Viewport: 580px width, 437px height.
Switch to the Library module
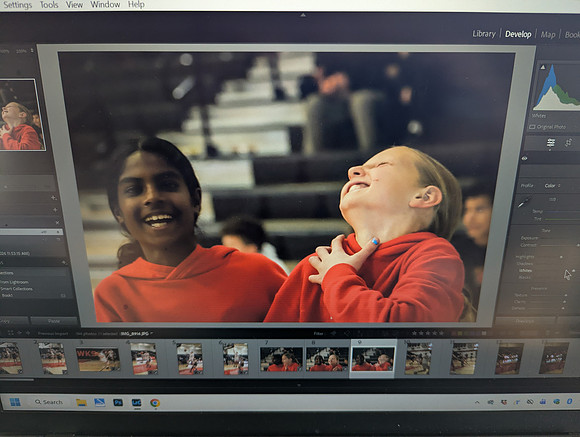pyautogui.click(x=484, y=34)
